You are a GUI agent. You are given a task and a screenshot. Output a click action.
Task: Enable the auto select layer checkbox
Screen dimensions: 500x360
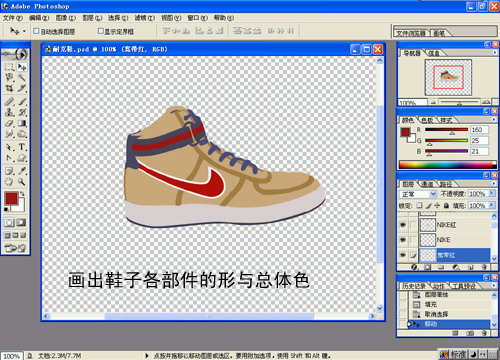pos(36,31)
